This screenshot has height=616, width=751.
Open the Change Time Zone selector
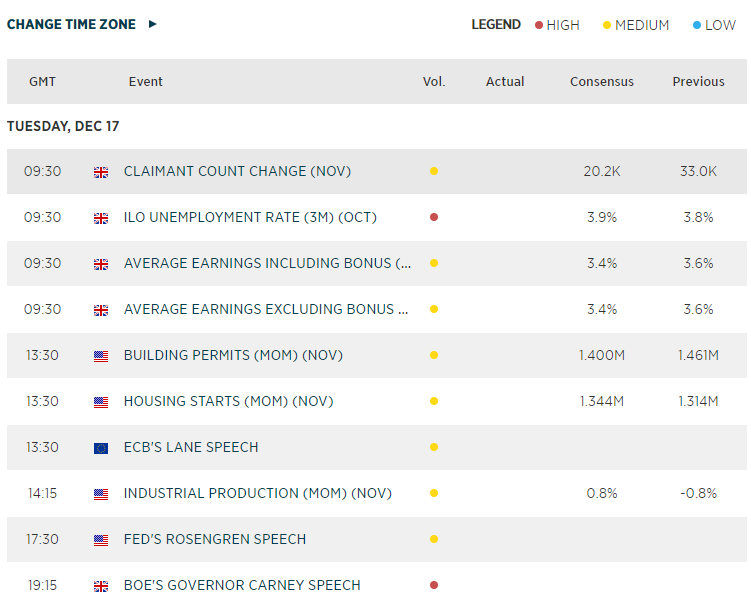coord(71,24)
